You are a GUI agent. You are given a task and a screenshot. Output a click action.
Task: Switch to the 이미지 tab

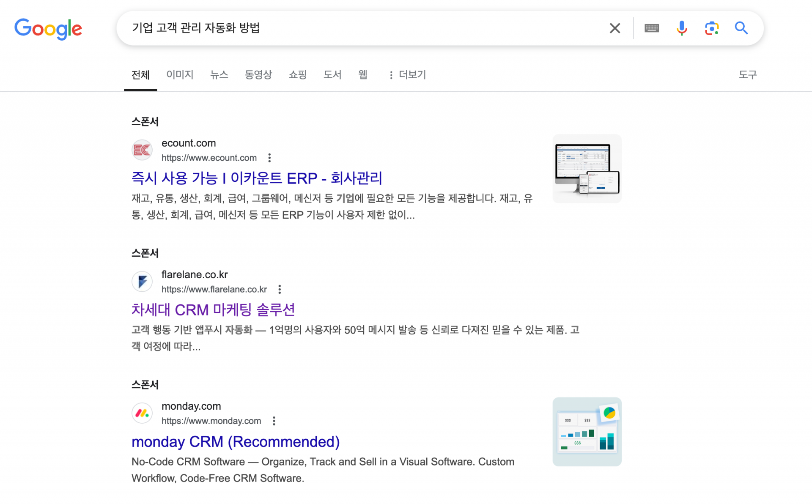coord(180,75)
